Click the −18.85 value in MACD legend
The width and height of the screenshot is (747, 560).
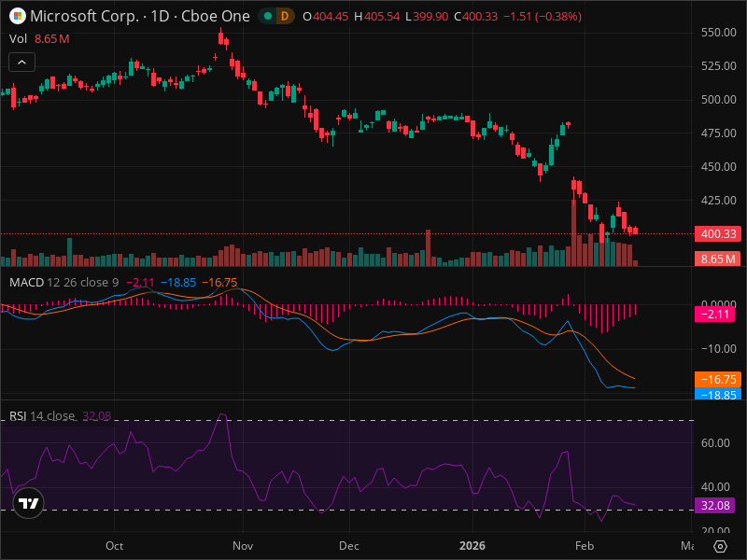(178, 283)
